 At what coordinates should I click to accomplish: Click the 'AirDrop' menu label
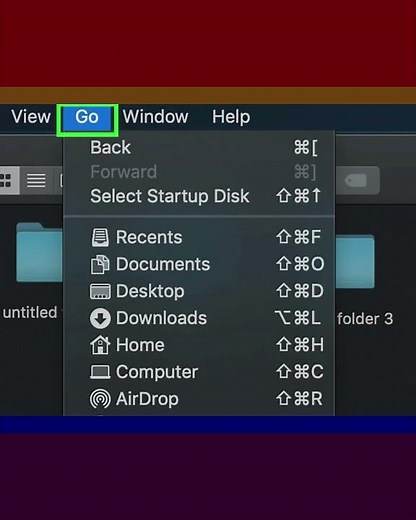click(x=147, y=399)
